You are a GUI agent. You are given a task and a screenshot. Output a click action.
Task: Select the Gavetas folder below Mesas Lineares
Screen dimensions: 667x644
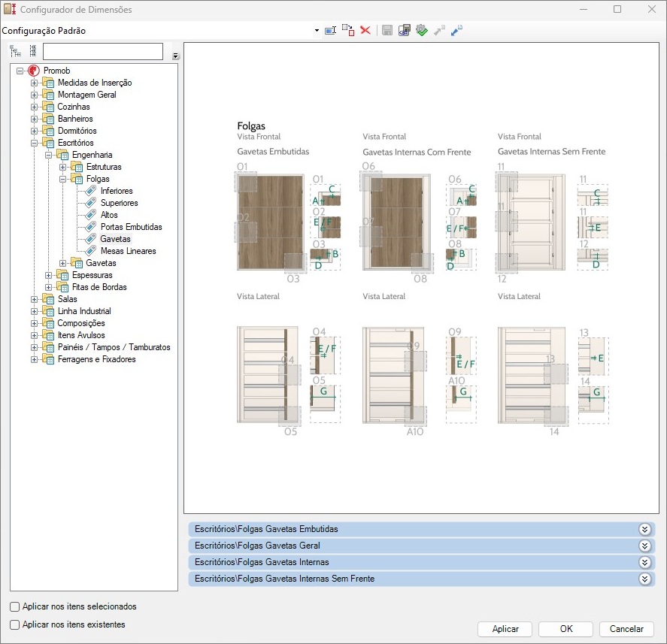click(101, 263)
